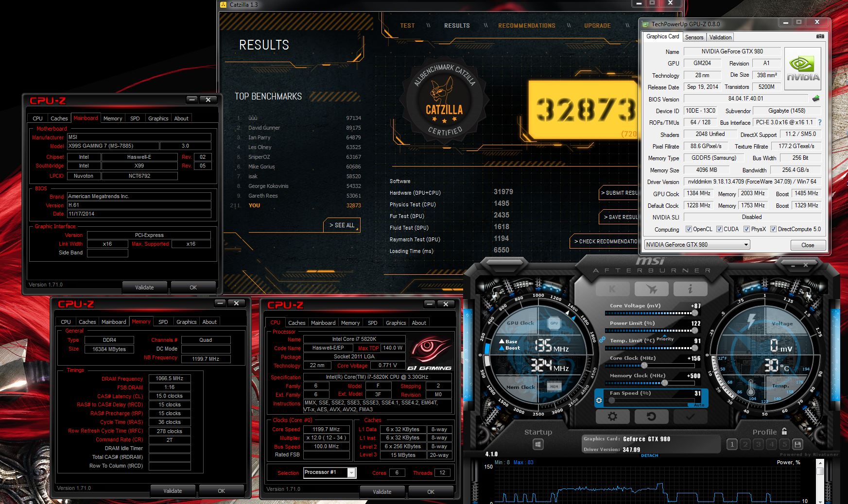
Task: Click Validate in CPU-Z Mainboard window
Action: pos(144,287)
